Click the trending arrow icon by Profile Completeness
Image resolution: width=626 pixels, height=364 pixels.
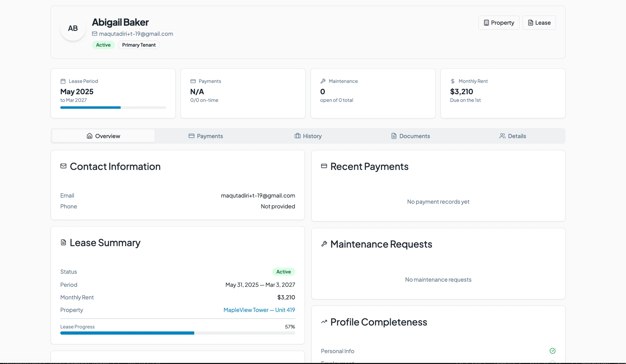pos(324,322)
